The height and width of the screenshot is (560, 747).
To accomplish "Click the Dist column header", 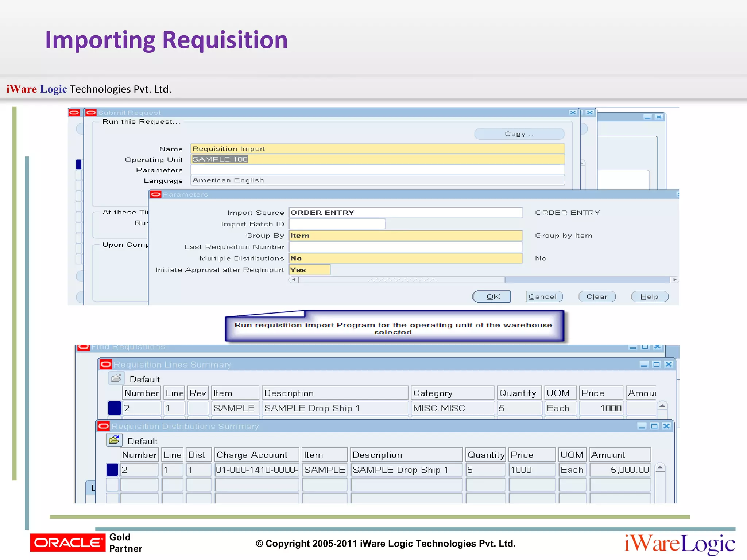I will tap(198, 455).
